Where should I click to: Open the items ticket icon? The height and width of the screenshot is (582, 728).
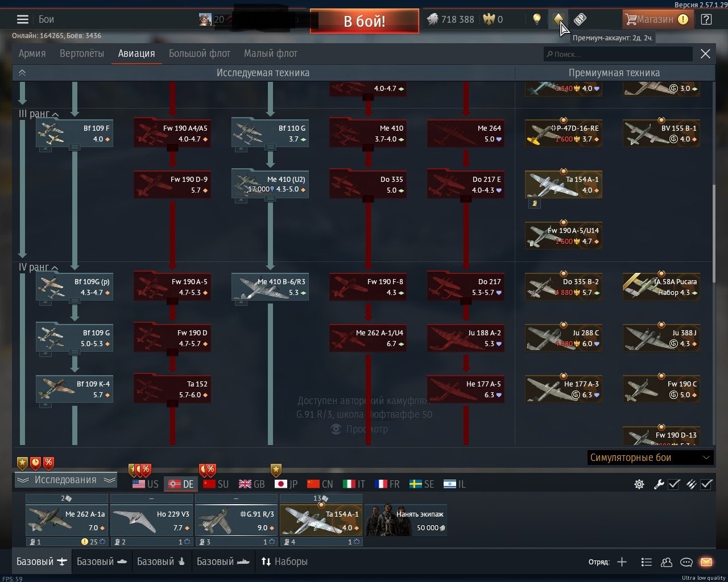pos(580,19)
